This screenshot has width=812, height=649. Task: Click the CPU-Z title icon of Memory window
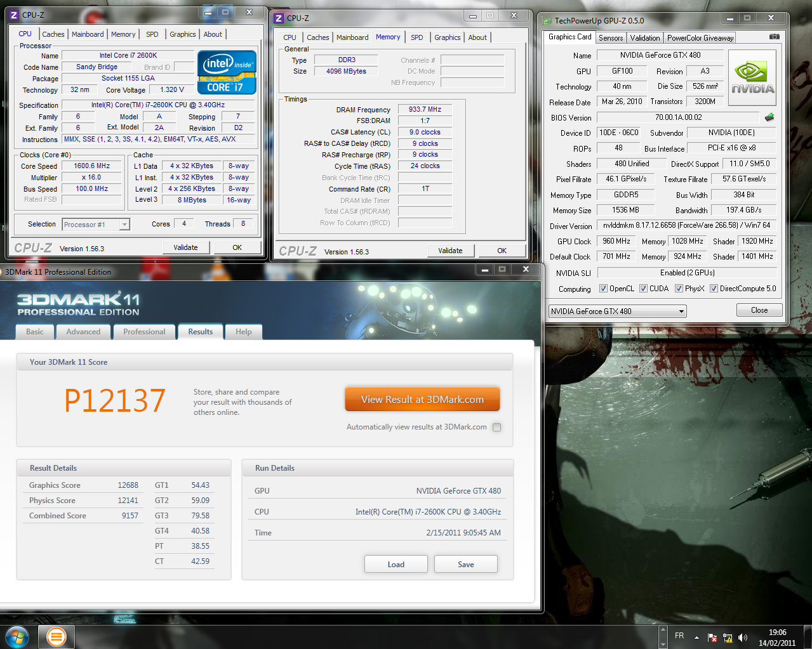click(x=279, y=18)
